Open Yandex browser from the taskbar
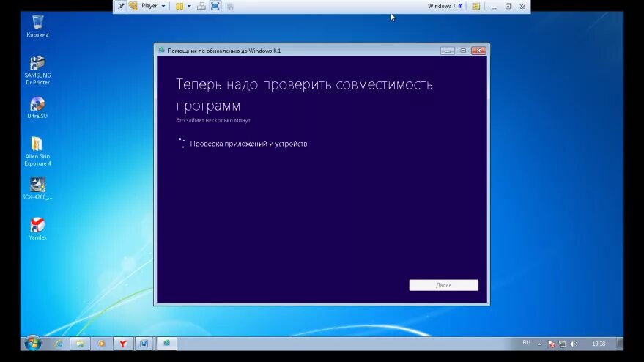Screen dimensions: 644x362 tap(123, 344)
